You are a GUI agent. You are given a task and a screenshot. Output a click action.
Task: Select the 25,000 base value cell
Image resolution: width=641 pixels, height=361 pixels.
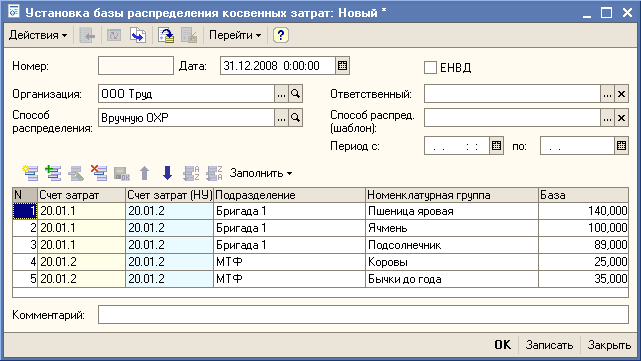pos(583,262)
